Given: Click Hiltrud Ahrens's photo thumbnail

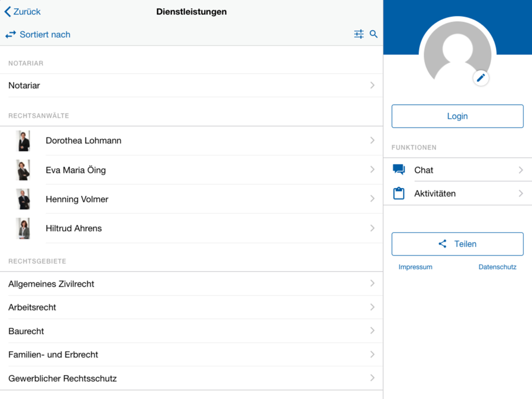Looking at the screenshot, I should pyautogui.click(x=23, y=228).
